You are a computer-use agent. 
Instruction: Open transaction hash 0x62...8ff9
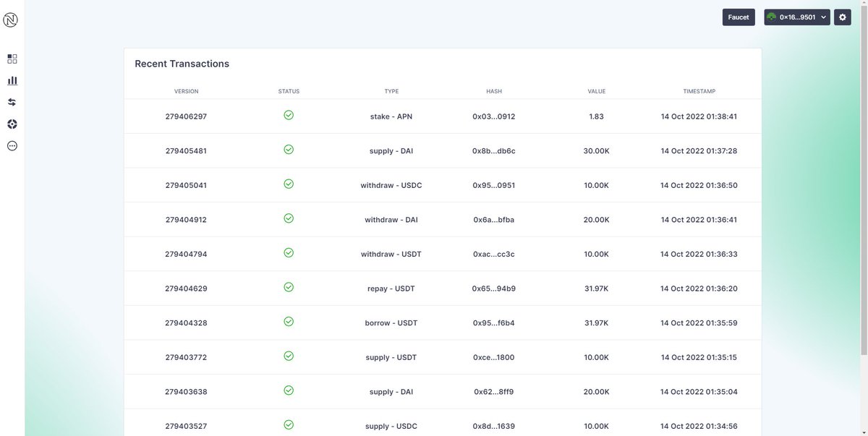[494, 392]
